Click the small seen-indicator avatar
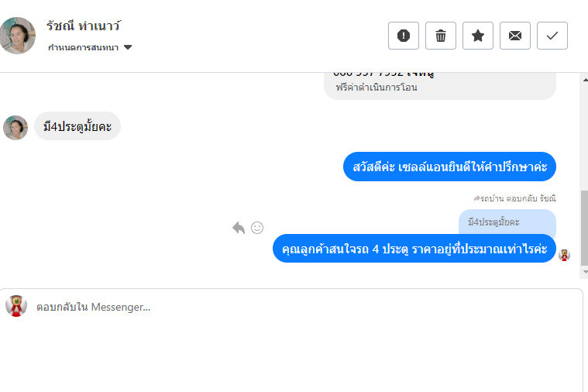The height and width of the screenshot is (392, 588). pos(564,255)
